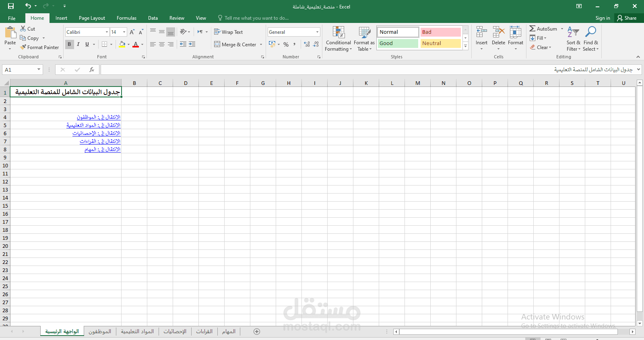Click the Undo arrow icon

tap(28, 6)
